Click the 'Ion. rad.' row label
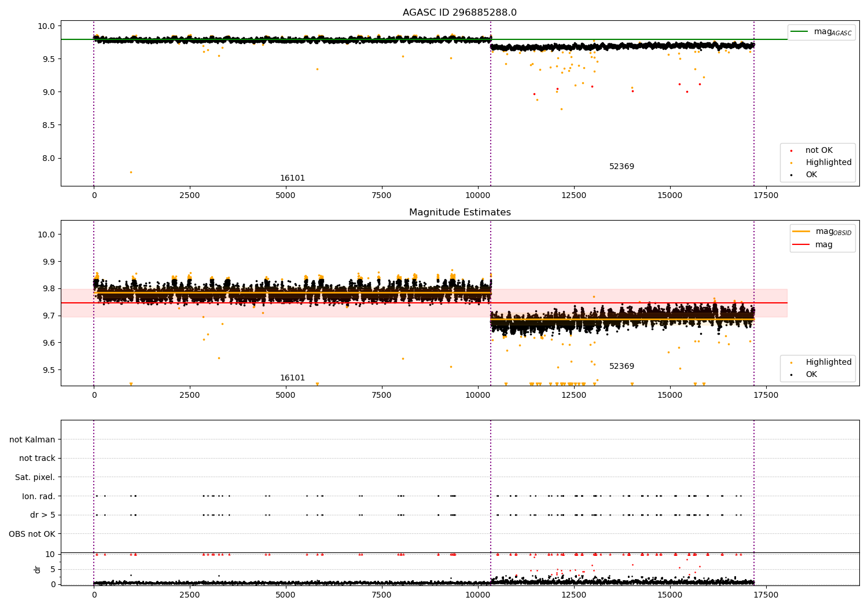This screenshot has height=608, width=868. (x=39, y=496)
